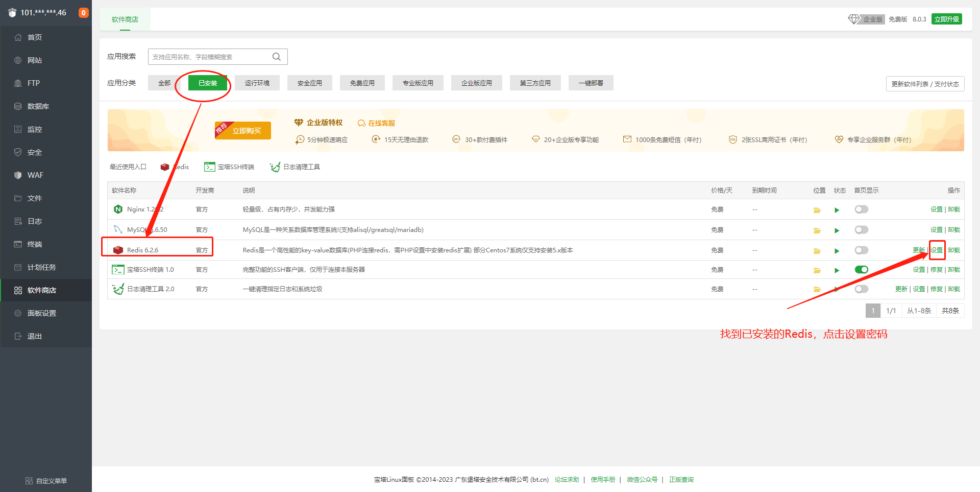The width and height of the screenshot is (980, 492).
Task: Click the Redis status play icon
Action: (837, 251)
